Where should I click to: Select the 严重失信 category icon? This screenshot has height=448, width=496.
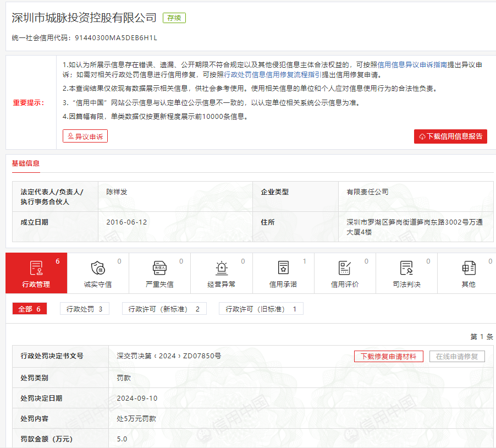click(x=159, y=268)
